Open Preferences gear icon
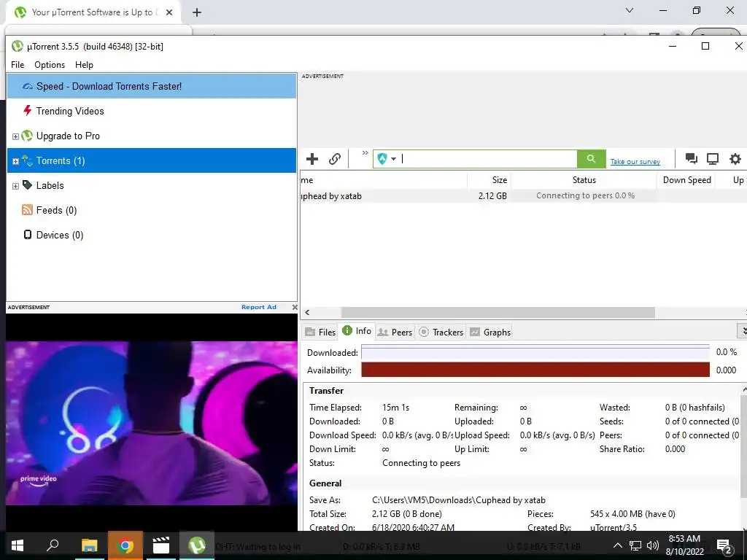This screenshot has height=560, width=747. (x=735, y=159)
